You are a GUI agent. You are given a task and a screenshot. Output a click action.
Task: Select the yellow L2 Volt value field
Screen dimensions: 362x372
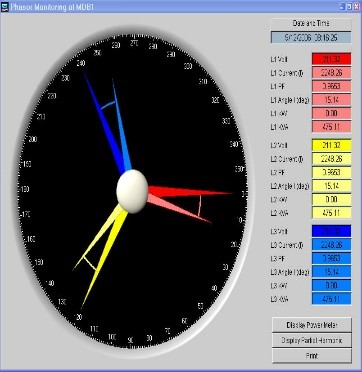click(x=331, y=145)
